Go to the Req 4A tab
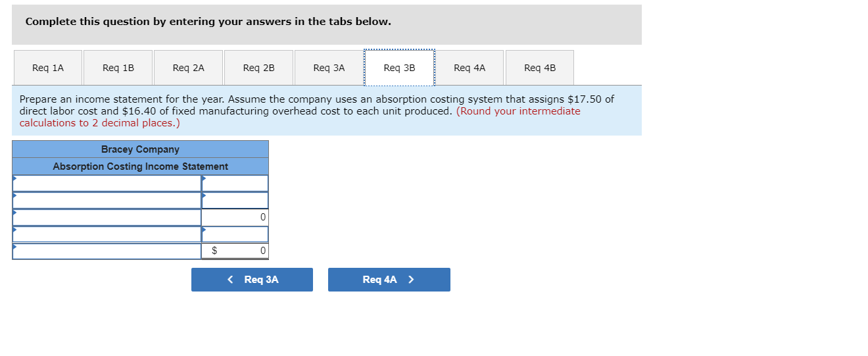The height and width of the screenshot is (356, 868). [470, 68]
